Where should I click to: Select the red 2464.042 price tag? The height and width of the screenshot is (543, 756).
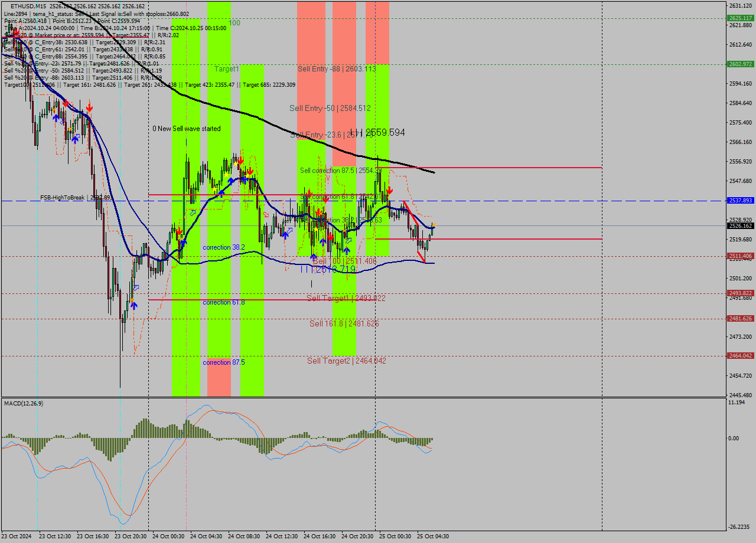point(740,356)
